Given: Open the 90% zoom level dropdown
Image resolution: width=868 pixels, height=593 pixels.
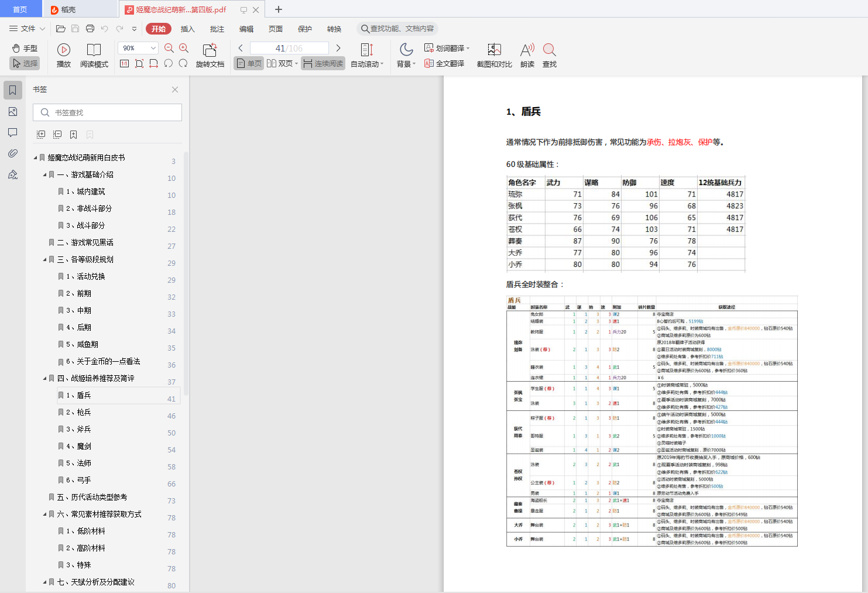Looking at the screenshot, I should point(138,48).
